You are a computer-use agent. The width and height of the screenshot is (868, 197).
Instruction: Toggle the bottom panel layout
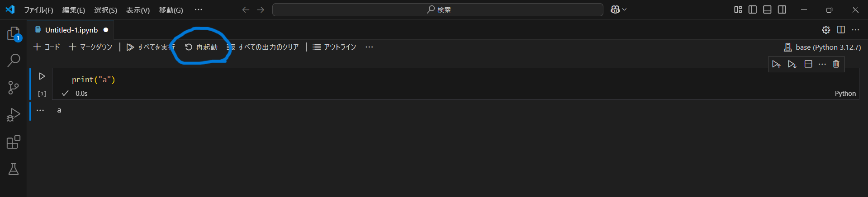pyautogui.click(x=767, y=9)
